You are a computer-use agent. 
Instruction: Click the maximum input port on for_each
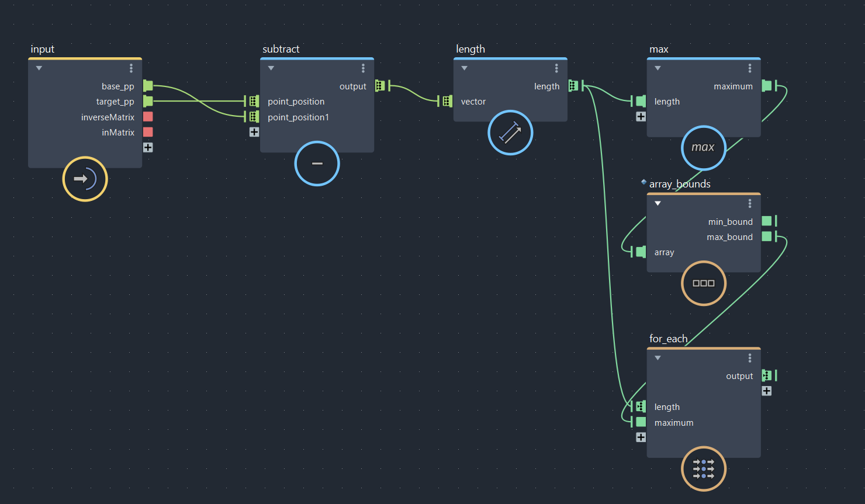pos(641,422)
